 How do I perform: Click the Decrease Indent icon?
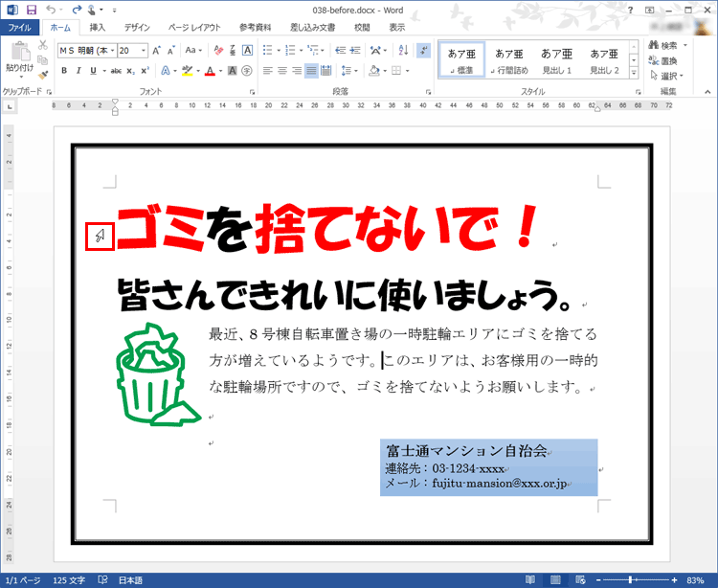coord(340,51)
